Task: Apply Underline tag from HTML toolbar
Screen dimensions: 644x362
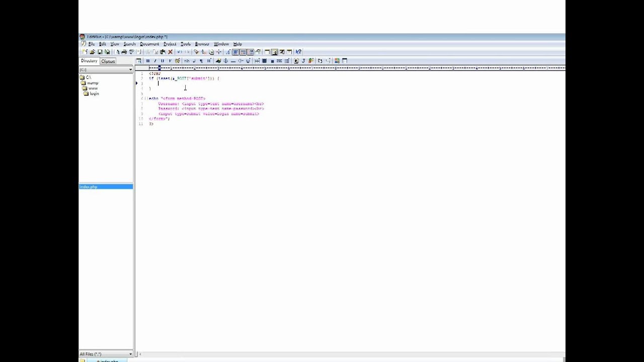Action: 162,61
